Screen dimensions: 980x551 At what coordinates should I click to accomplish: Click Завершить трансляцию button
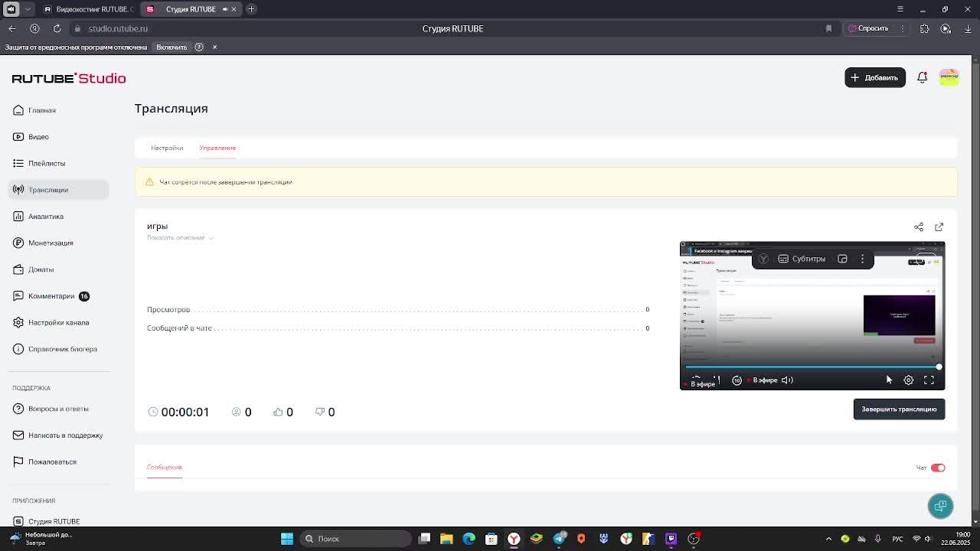tap(899, 409)
